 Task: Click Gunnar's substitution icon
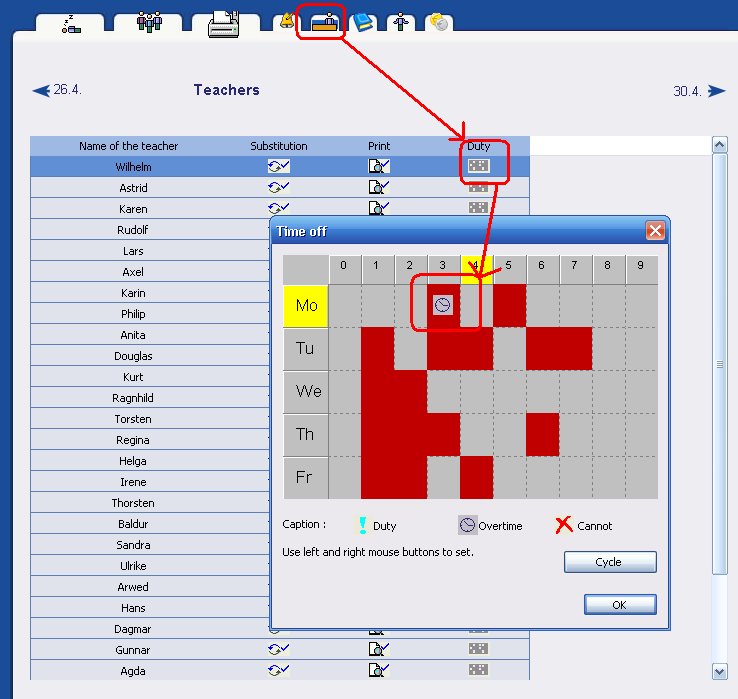(x=279, y=649)
